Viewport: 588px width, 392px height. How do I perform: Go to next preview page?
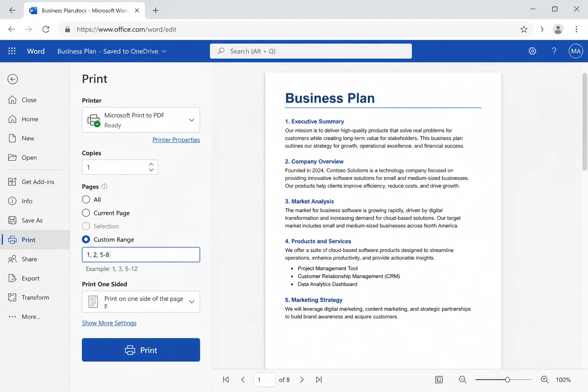click(302, 380)
